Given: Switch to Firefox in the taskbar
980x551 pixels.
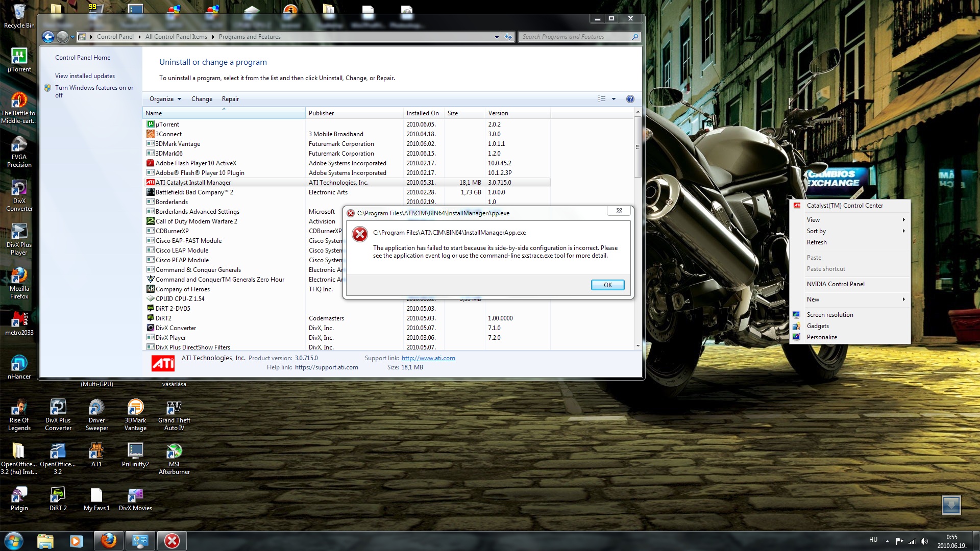Looking at the screenshot, I should pos(108,541).
